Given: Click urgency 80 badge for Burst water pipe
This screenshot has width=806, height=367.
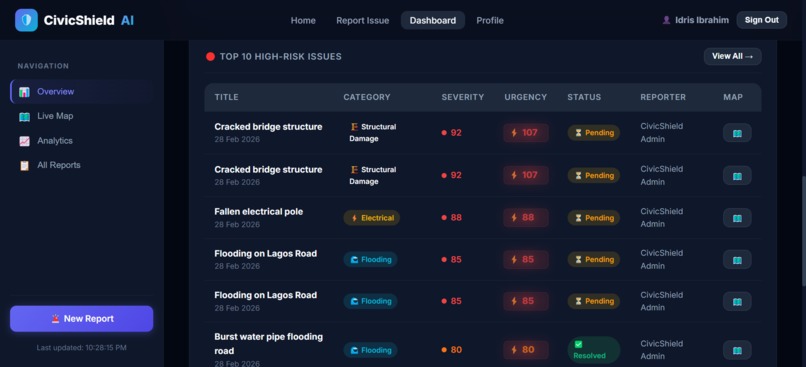Looking at the screenshot, I should 526,350.
